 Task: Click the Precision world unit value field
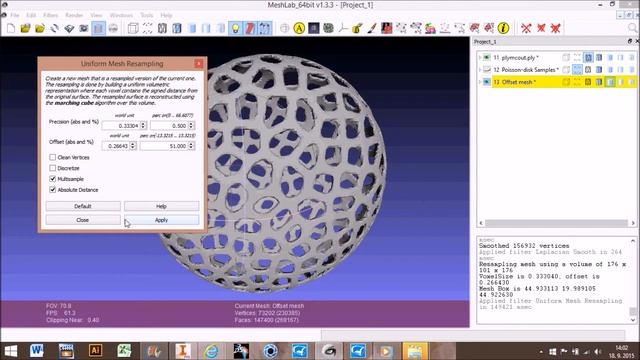[120, 126]
